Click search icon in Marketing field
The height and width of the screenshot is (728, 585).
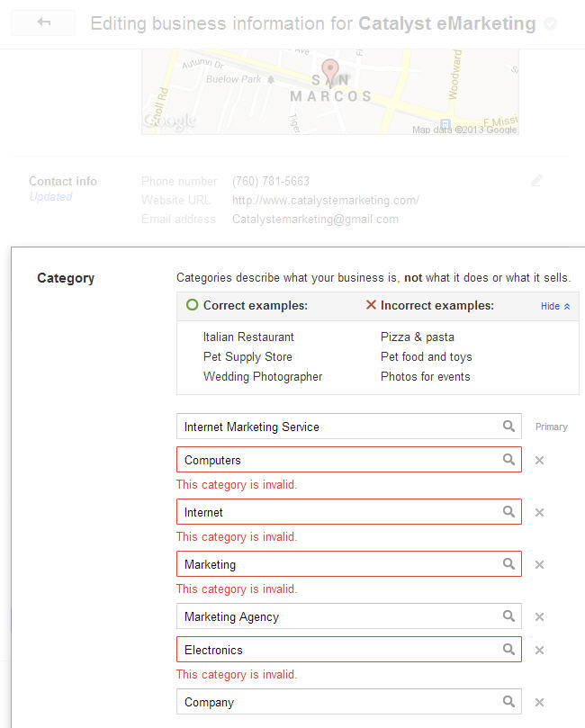coord(508,563)
